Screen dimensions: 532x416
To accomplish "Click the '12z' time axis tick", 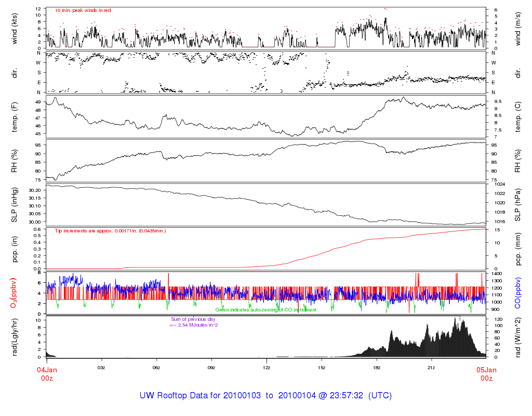I will (x=267, y=368).
